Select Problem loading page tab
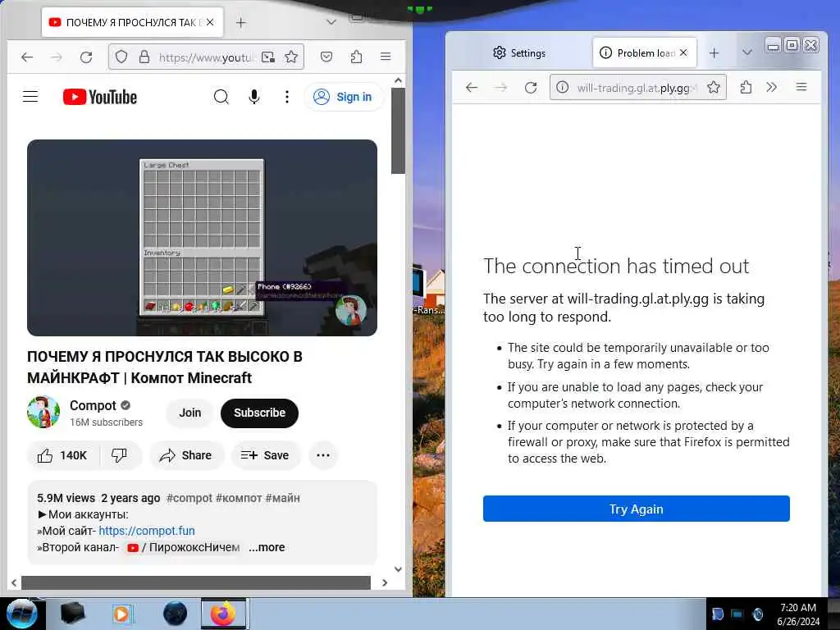The height and width of the screenshot is (630, 840). [645, 53]
